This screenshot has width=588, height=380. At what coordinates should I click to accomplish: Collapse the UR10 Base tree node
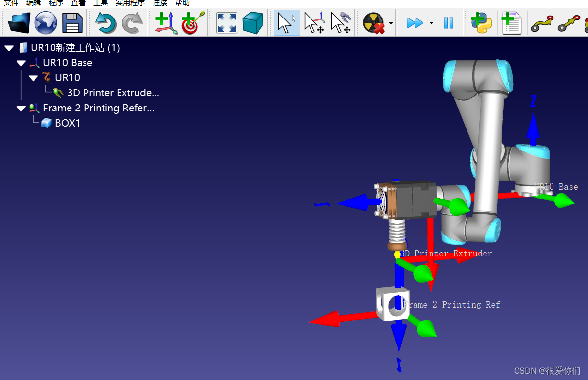pyautogui.click(x=21, y=63)
